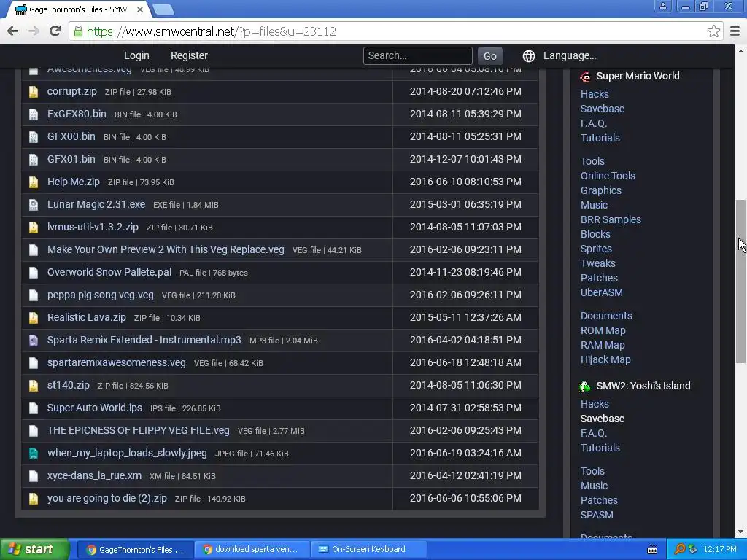This screenshot has width=747, height=560.
Task: Open the Online Tools link
Action: (608, 176)
